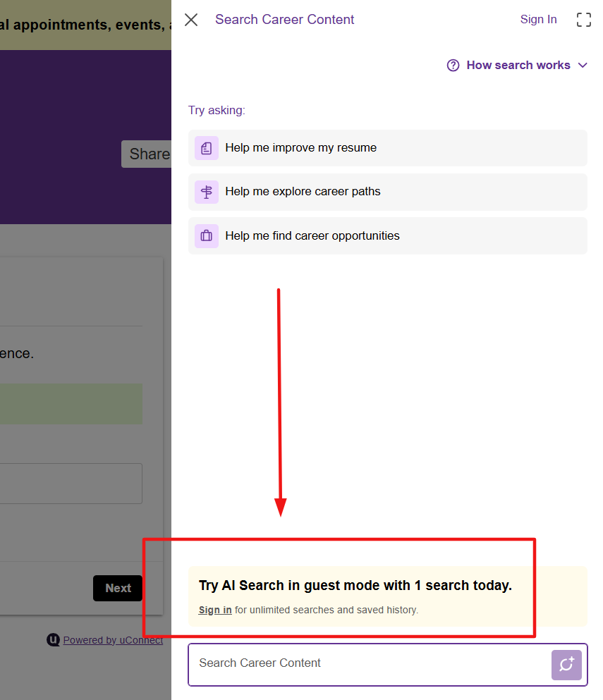Click the question mark help icon

tap(453, 65)
